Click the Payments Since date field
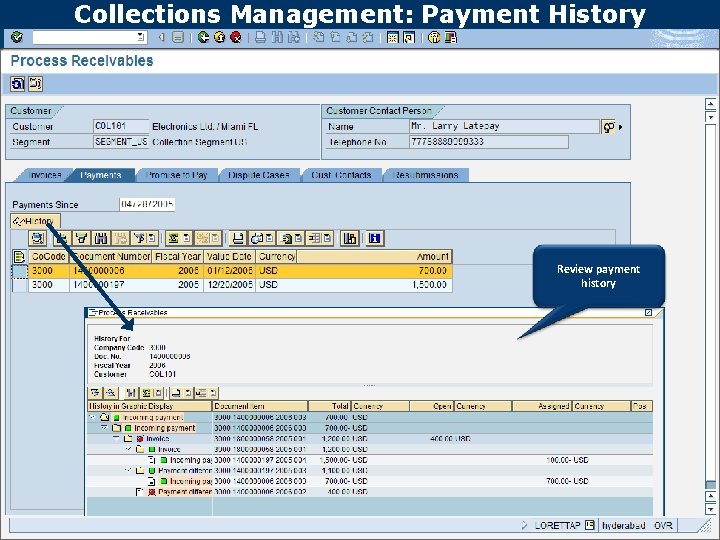720x540 pixels. click(147, 204)
